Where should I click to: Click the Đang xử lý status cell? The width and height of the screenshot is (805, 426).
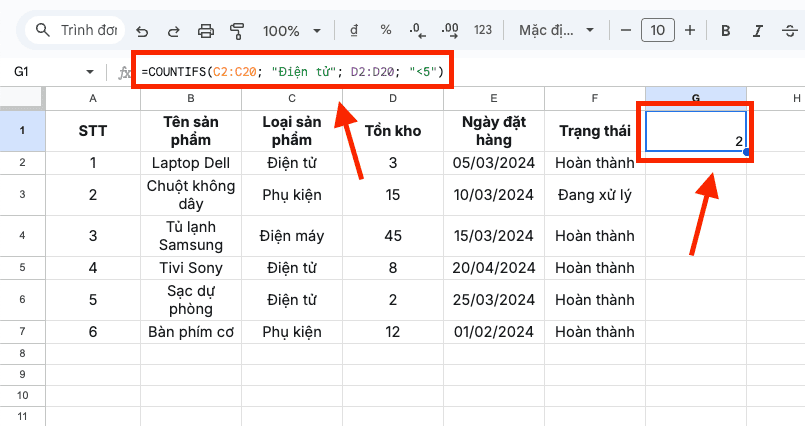tap(595, 195)
